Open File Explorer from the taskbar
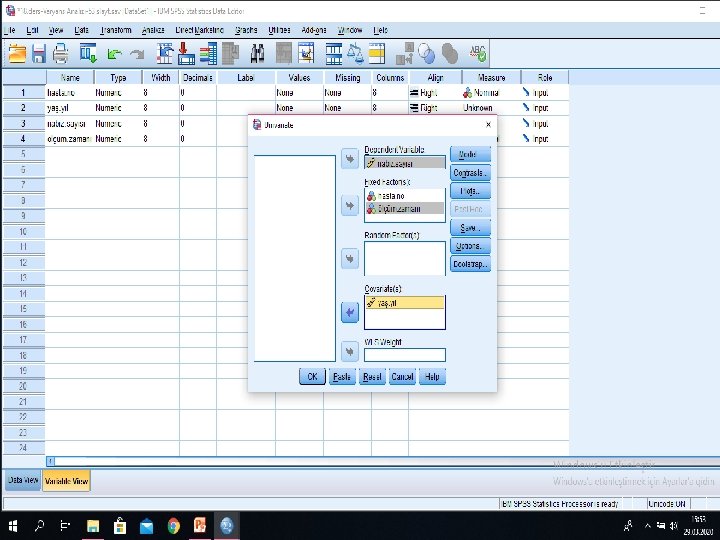Viewport: 720px width, 540px height. click(93, 526)
